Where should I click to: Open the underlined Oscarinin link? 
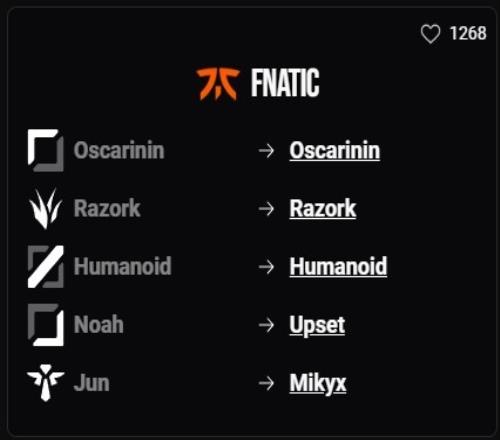(335, 151)
